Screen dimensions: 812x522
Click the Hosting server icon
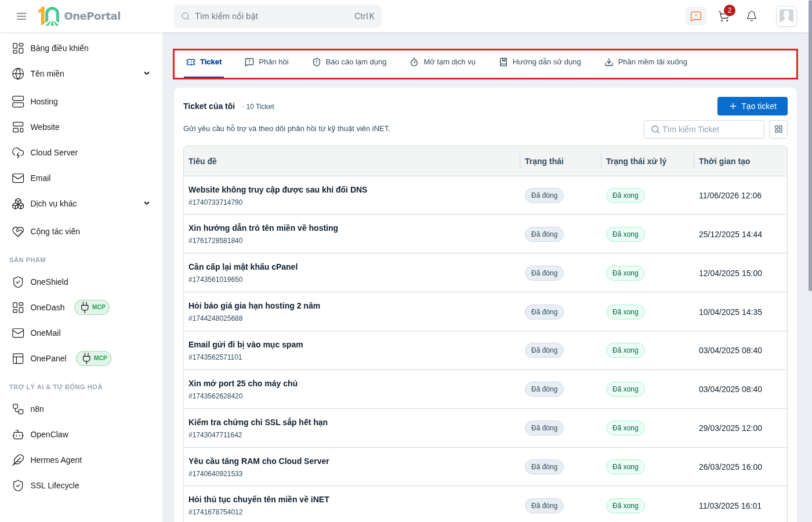[x=18, y=101]
